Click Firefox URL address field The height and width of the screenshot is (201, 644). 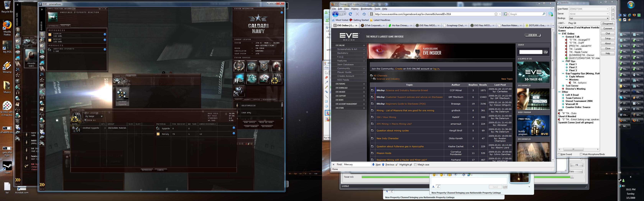433,14
